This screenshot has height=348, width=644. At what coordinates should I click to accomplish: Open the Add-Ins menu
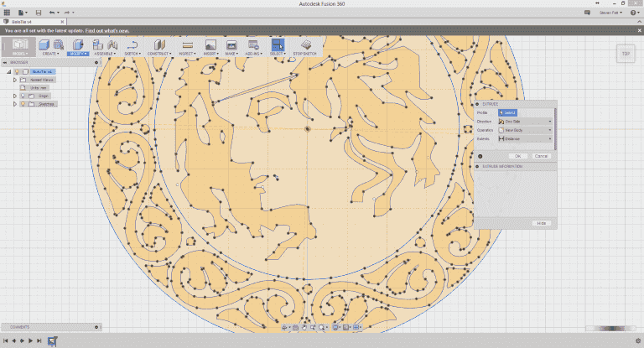253,54
